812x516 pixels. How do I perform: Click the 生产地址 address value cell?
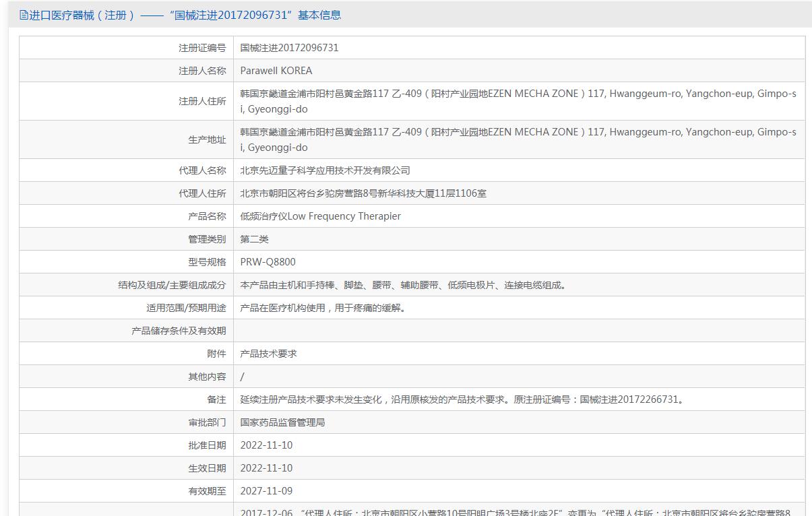point(518,139)
